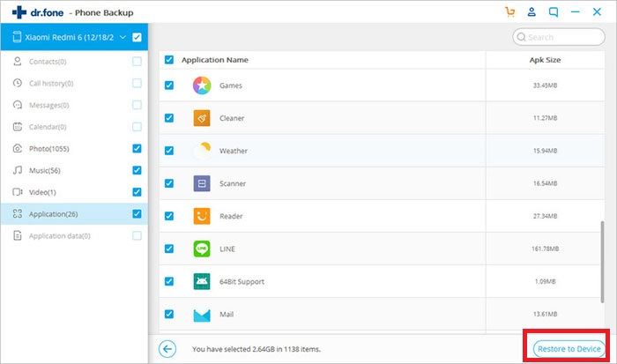The height and width of the screenshot is (364, 617).
Task: Click the Call history clock icon
Action: (18, 83)
